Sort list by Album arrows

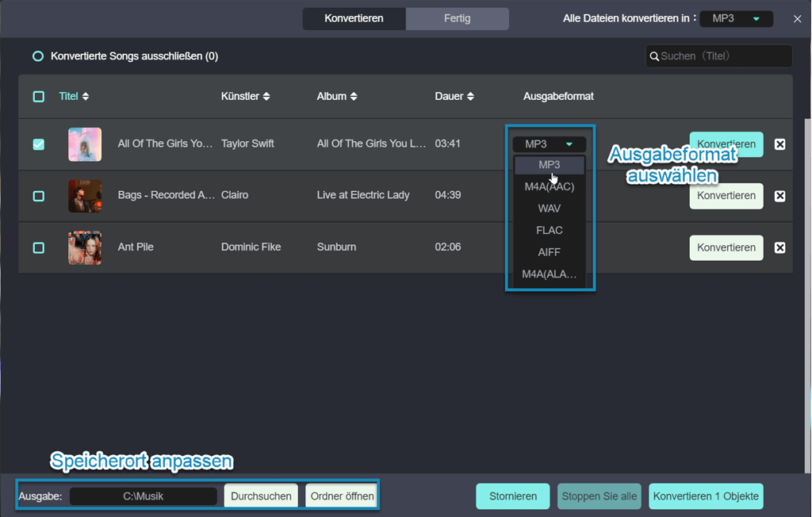pos(354,97)
